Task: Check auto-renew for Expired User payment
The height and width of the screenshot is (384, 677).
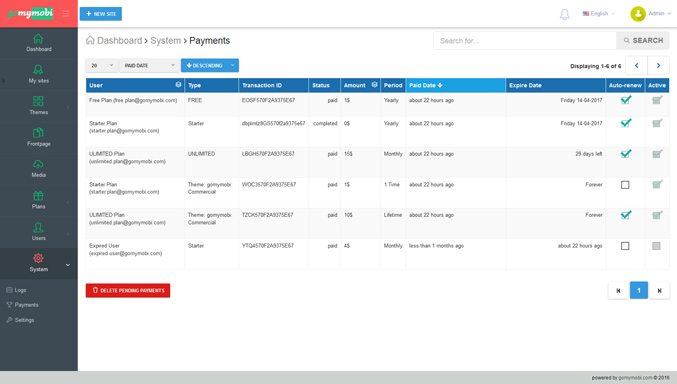Action: tap(625, 246)
